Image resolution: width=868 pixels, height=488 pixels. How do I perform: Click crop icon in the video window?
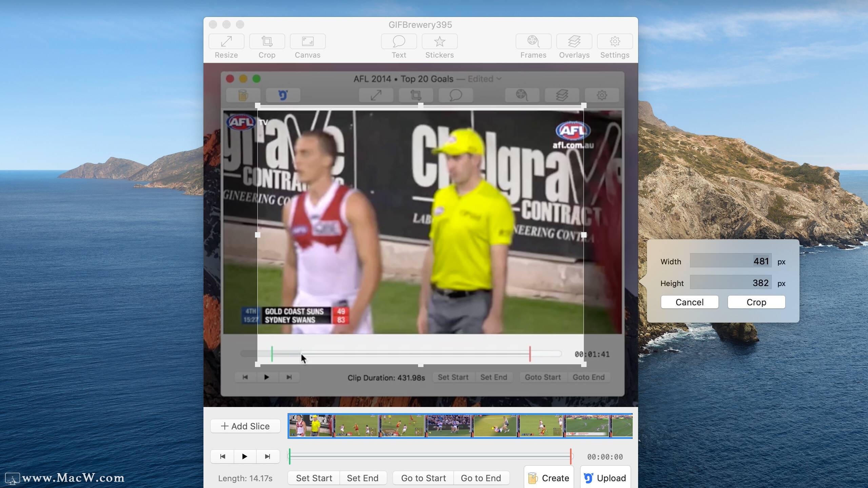(x=416, y=95)
